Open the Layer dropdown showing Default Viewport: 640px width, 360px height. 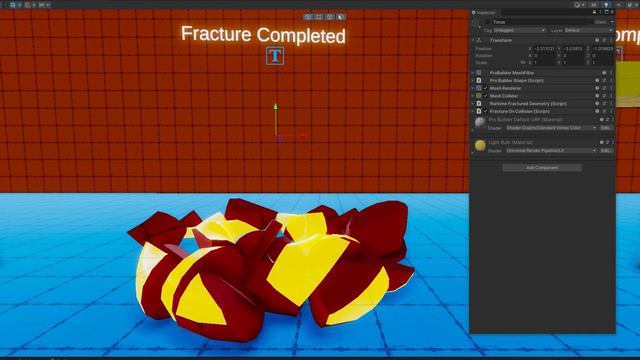588,30
